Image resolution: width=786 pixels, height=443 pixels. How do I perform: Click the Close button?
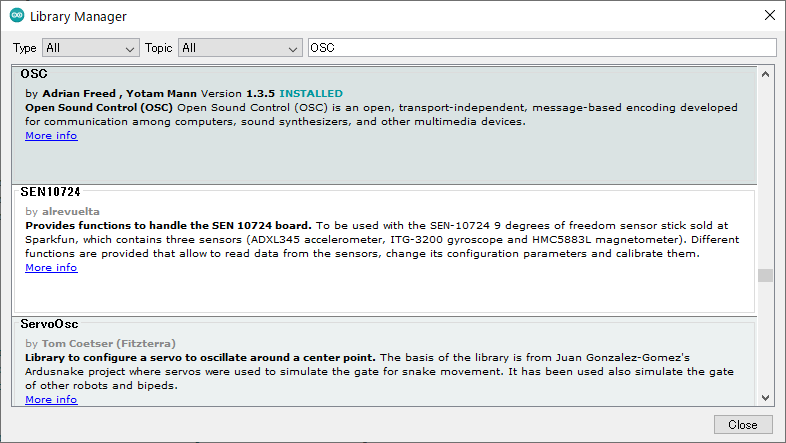[743, 424]
